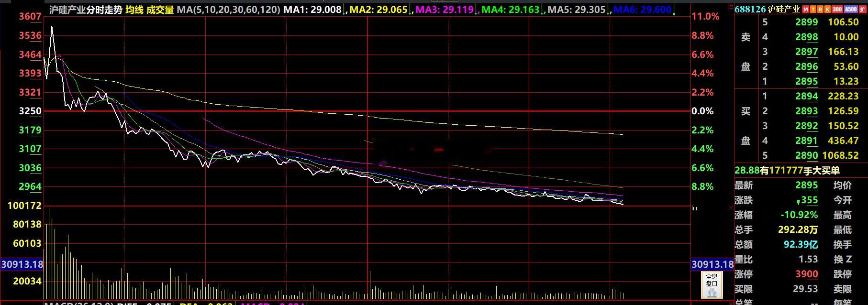Toggle the 均线 moving average option
Image resolution: width=868 pixels, height=305 pixels.
134,10
